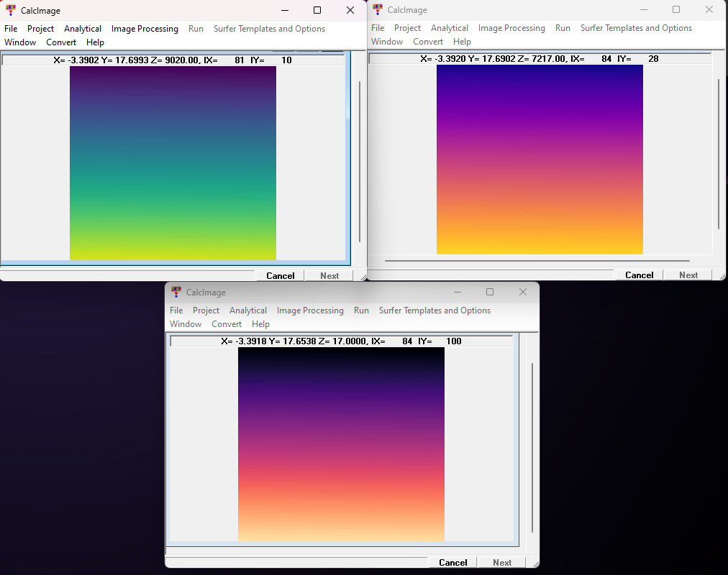Open the File menu in the green-yellow gradient window
728x575 pixels.
[11, 29]
